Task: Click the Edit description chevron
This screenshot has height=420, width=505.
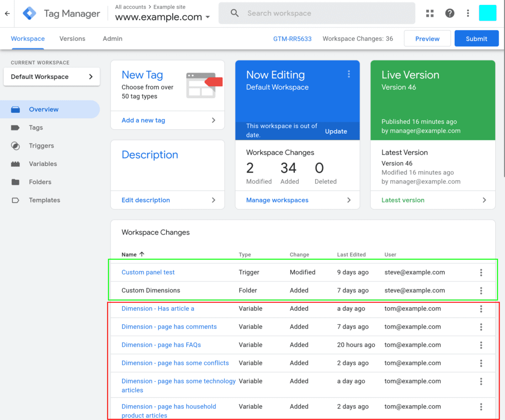Action: point(214,200)
